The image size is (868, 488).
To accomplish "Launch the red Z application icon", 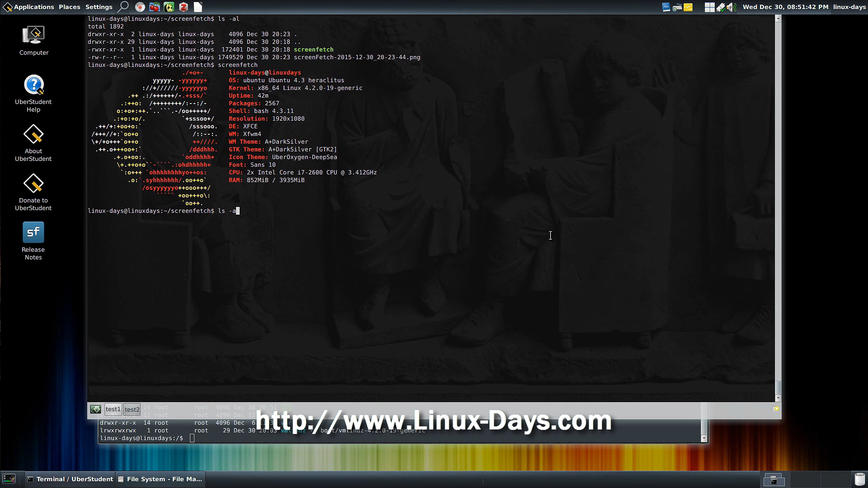I will pos(184,7).
